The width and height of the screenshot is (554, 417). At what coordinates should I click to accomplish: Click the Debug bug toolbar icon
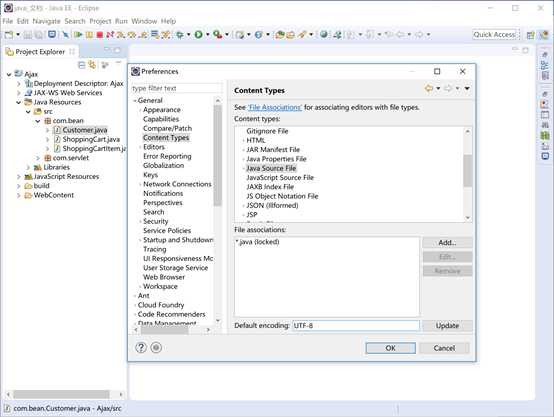click(x=180, y=35)
